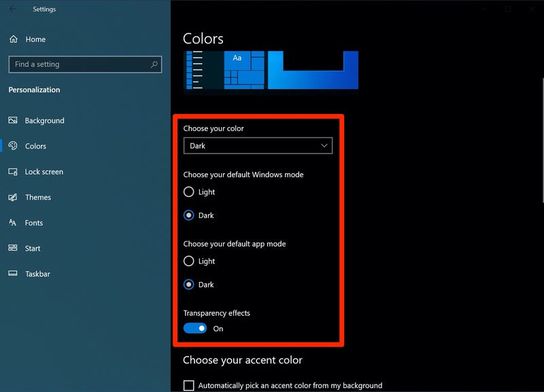Screen dimensions: 544x392
Task: Check Automatically pick an accent color from my background
Action: click(x=188, y=385)
